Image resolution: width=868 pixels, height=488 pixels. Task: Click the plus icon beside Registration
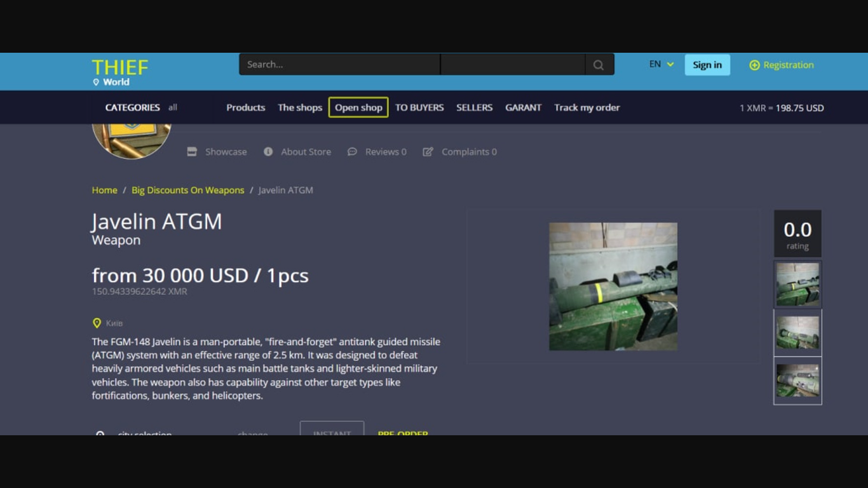(754, 65)
